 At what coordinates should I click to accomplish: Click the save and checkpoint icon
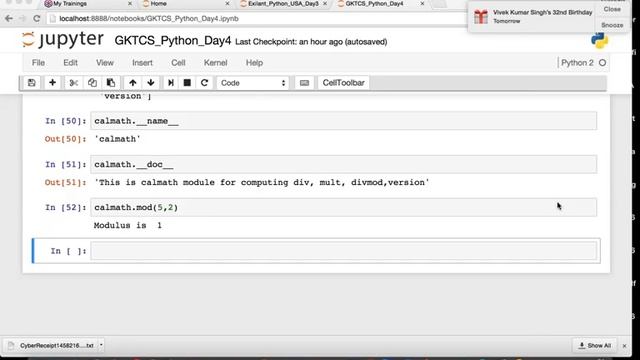coord(31,83)
